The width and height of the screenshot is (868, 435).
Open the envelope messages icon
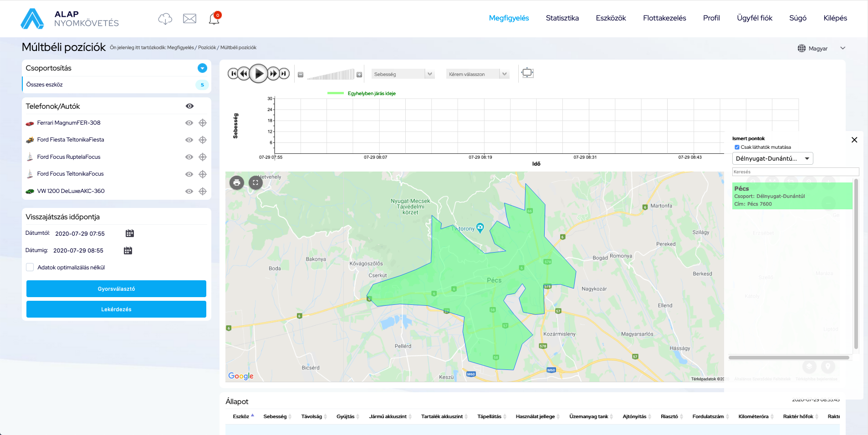pos(189,19)
